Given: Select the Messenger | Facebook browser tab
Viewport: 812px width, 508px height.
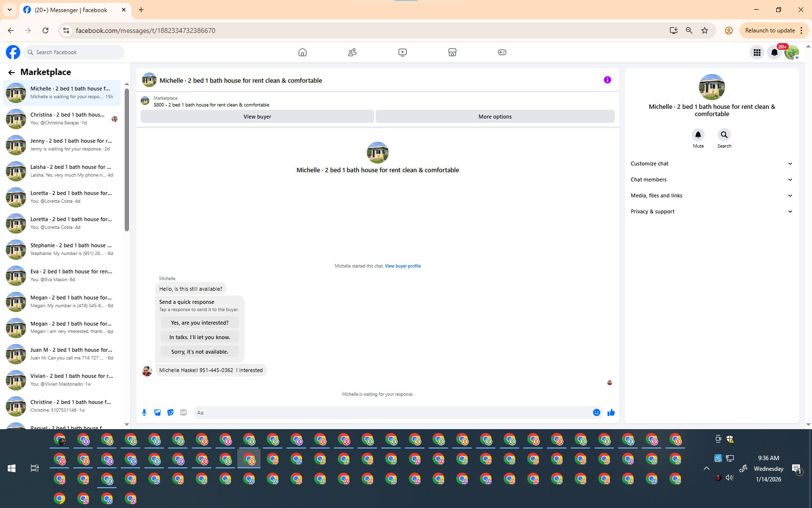Looking at the screenshot, I should click(x=75, y=10).
